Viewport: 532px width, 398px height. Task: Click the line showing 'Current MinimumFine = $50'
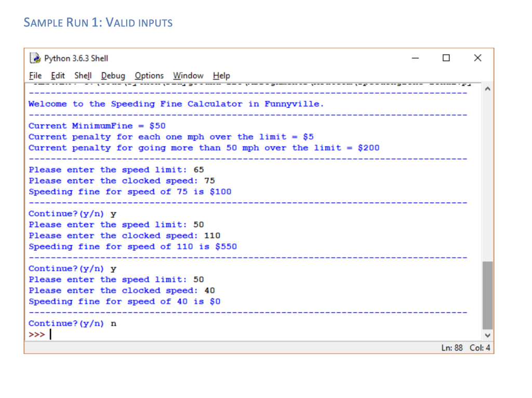click(97, 125)
